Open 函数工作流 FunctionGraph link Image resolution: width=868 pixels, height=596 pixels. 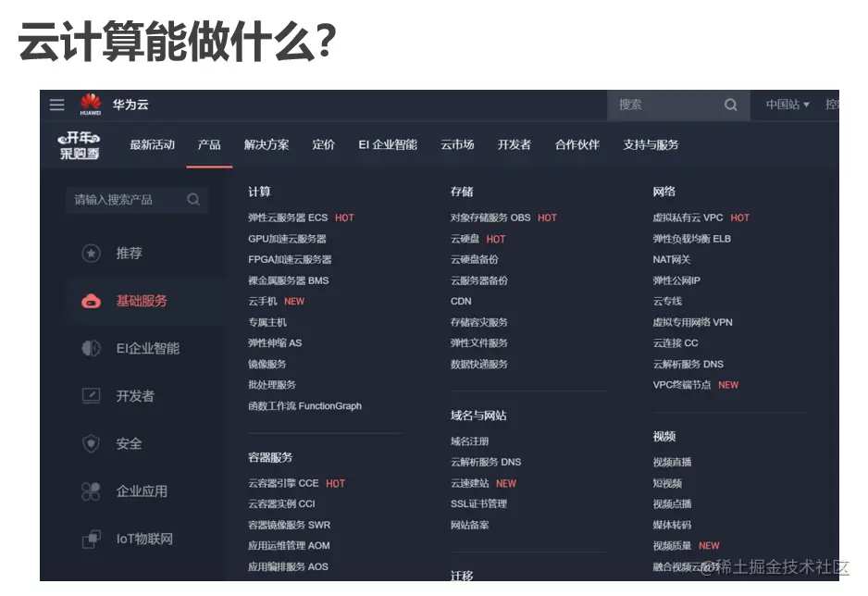tap(305, 406)
